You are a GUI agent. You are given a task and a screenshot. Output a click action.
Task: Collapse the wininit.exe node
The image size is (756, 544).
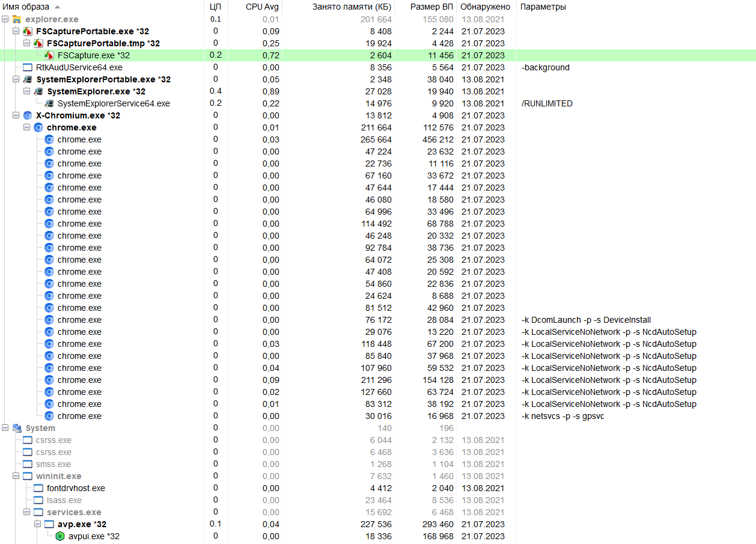tap(16, 476)
